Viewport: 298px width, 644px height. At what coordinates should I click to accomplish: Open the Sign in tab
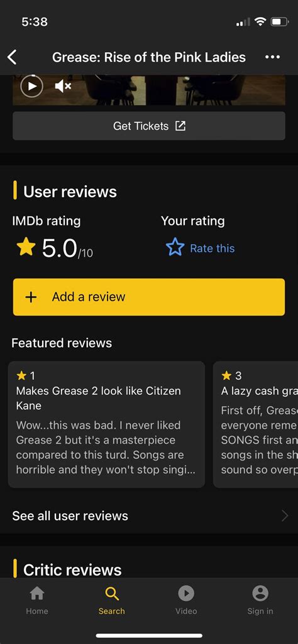point(260,600)
